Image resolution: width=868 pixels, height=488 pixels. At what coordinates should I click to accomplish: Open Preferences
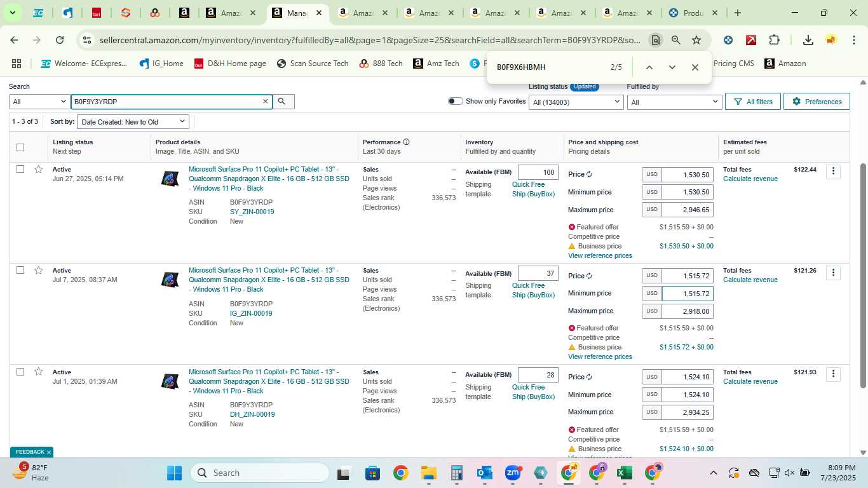817,102
